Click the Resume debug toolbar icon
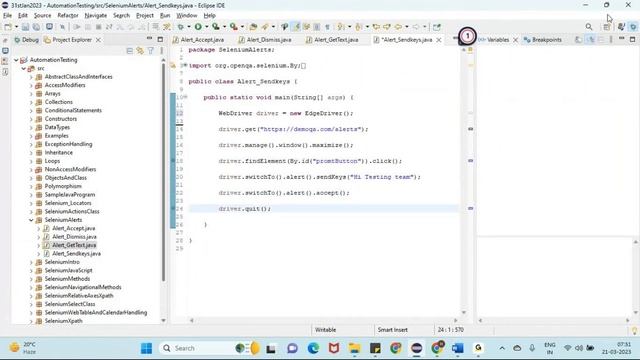640x360 pixels. coord(76,27)
